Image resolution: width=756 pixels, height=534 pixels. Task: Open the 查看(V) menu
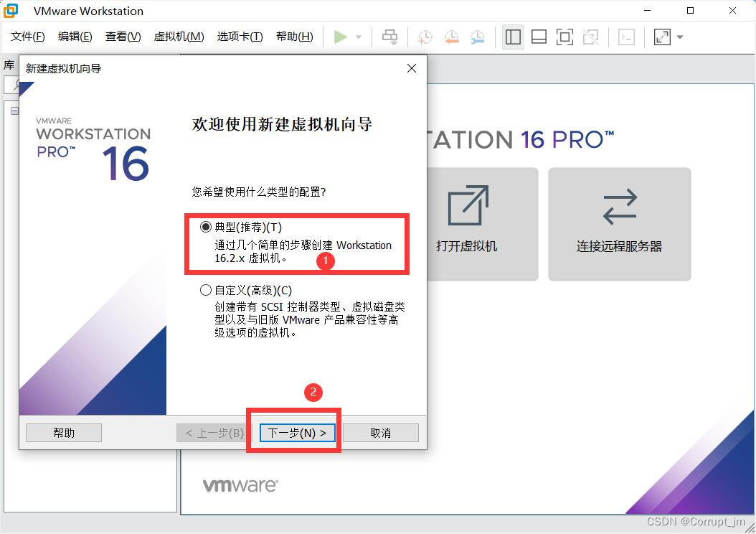(123, 37)
